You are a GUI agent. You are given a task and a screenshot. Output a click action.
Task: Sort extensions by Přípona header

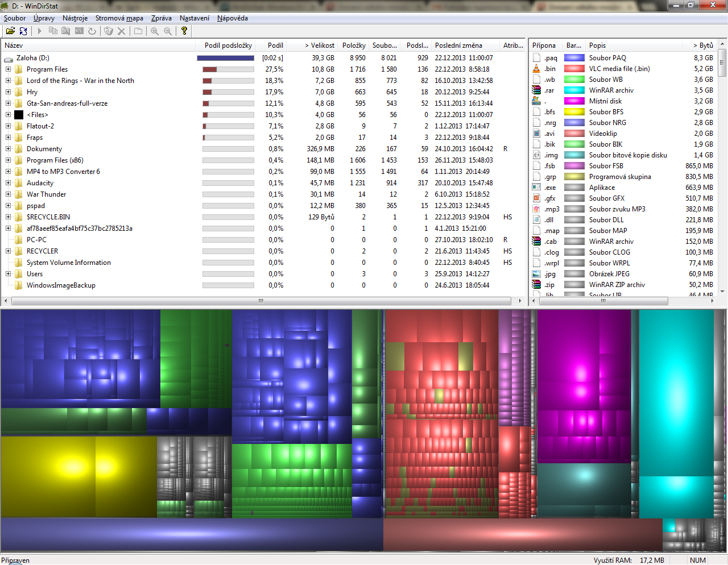tap(546, 45)
